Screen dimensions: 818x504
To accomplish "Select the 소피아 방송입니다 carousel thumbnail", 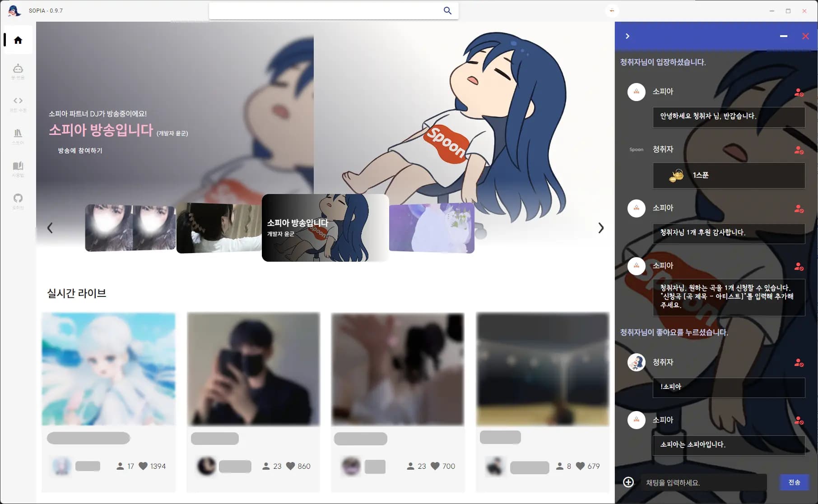I will [325, 228].
